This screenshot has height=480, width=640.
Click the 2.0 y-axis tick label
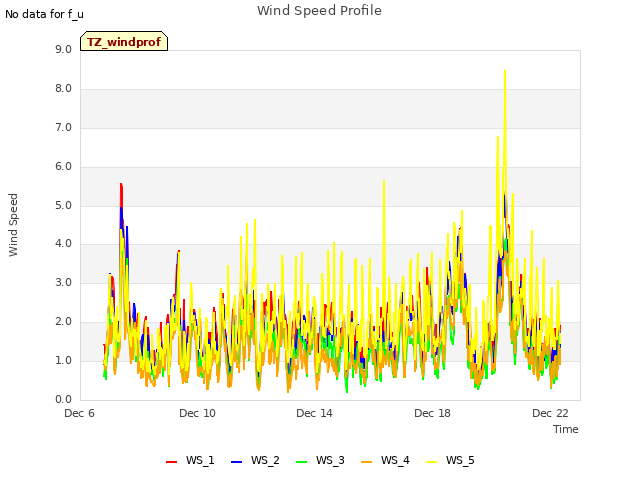click(63, 322)
